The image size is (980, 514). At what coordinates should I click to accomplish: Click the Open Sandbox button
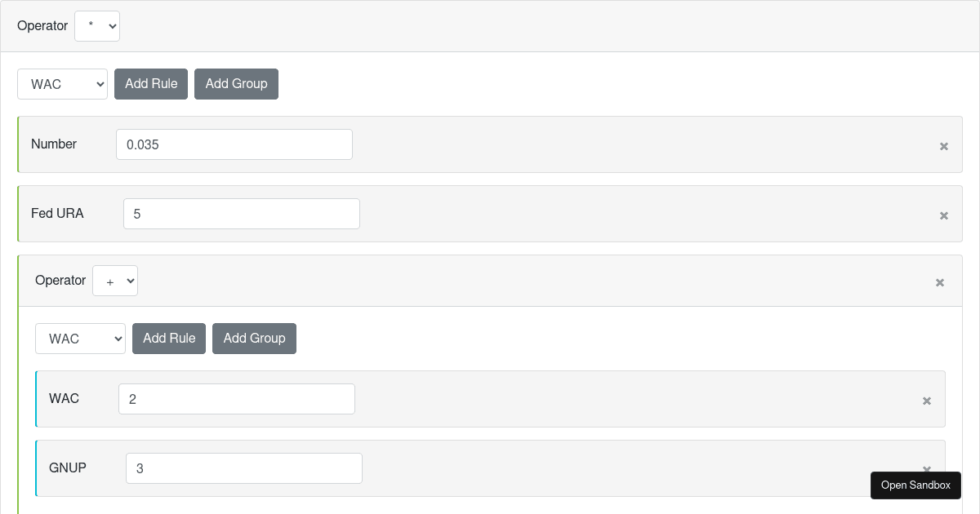pos(915,485)
